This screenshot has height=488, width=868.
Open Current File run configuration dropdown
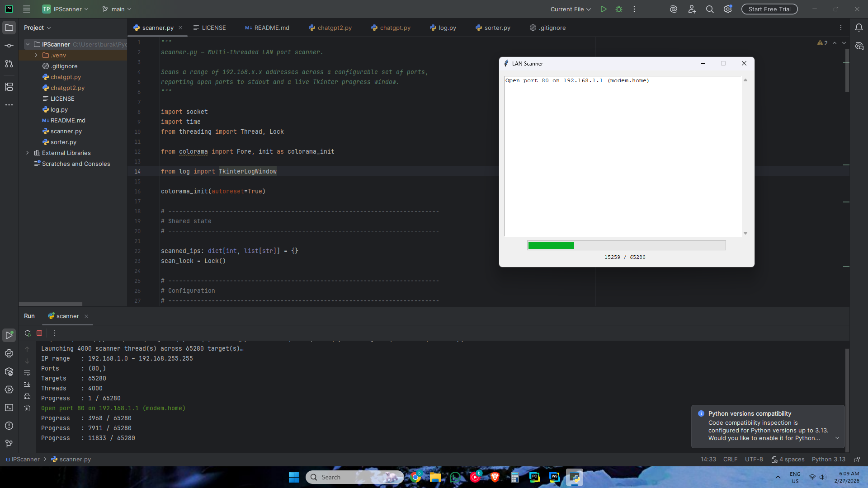(x=571, y=9)
